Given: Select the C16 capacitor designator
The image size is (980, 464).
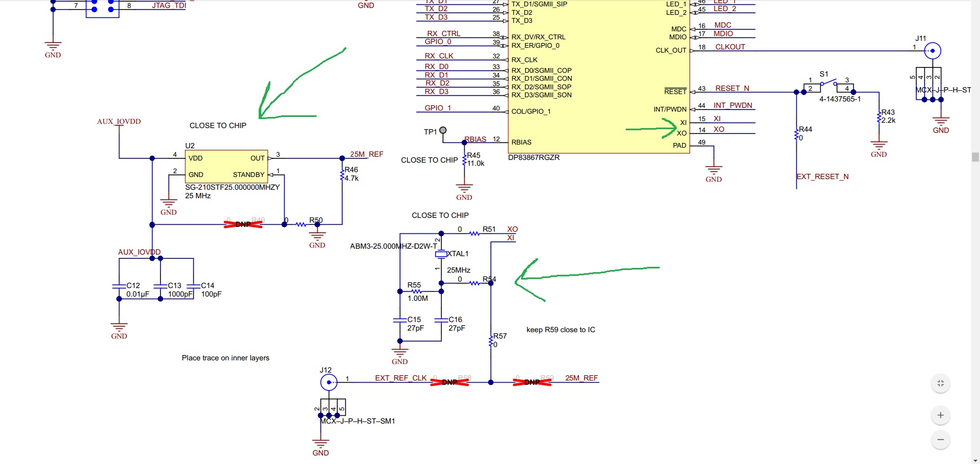Looking at the screenshot, I should (x=455, y=319).
